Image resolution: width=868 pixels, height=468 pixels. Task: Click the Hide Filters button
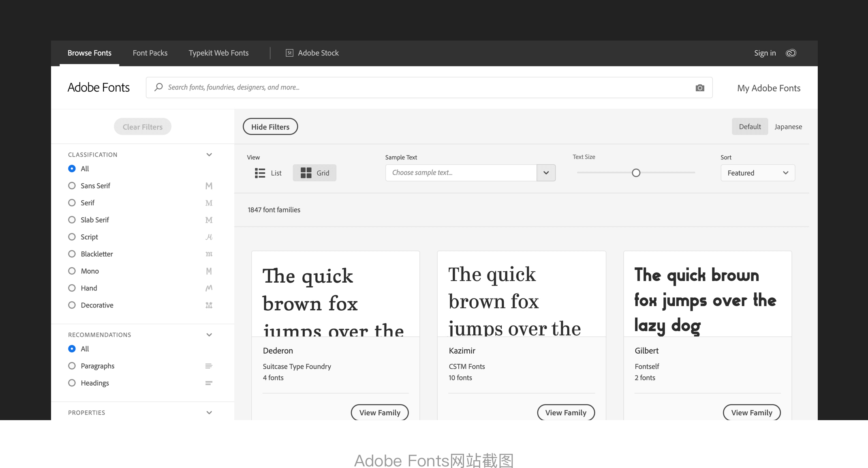tap(270, 127)
